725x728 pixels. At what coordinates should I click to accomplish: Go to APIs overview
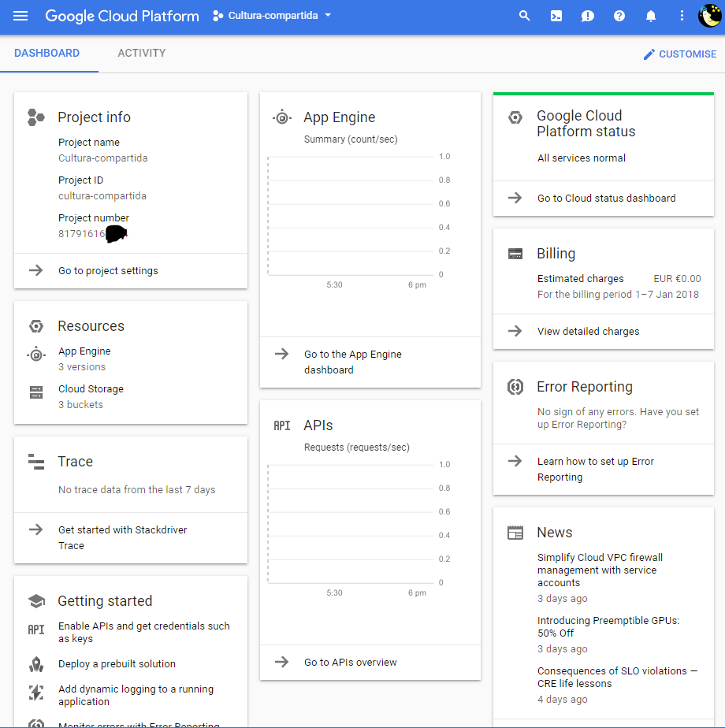(x=351, y=663)
